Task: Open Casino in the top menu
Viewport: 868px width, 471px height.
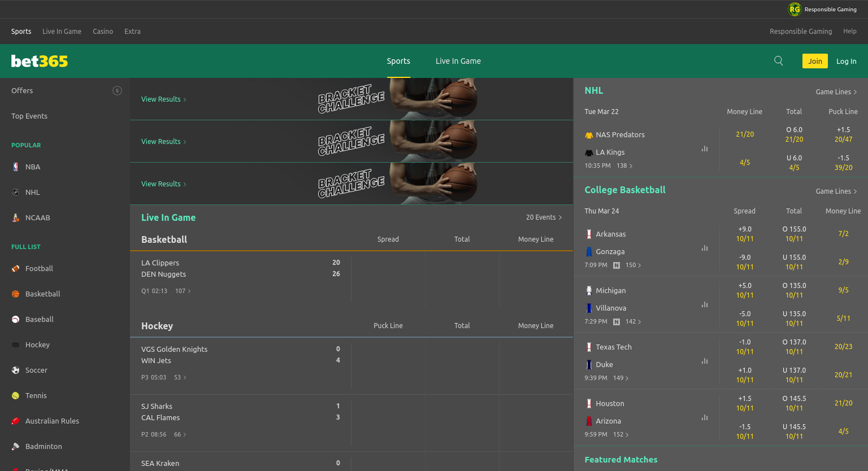Action: [103, 31]
